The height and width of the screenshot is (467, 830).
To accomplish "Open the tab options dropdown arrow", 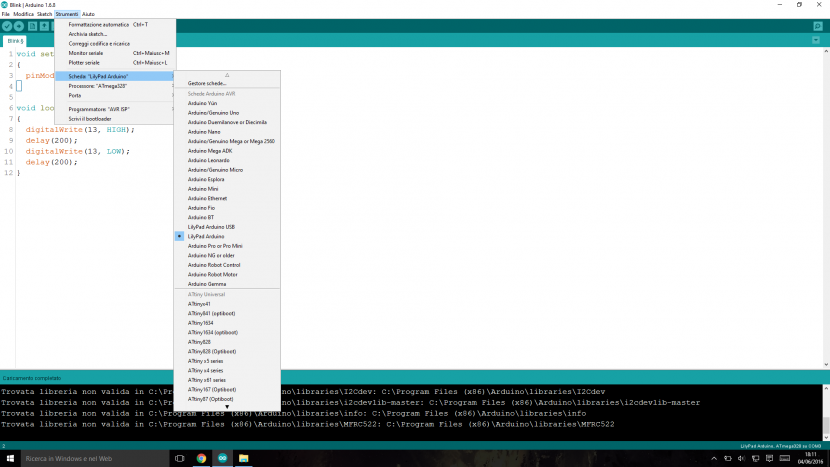I will pyautogui.click(x=816, y=40).
